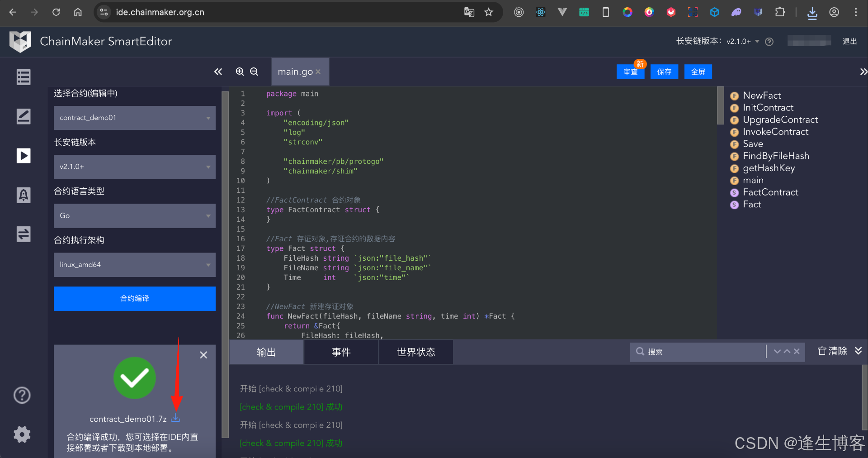Switch to 输出 output tab

266,352
